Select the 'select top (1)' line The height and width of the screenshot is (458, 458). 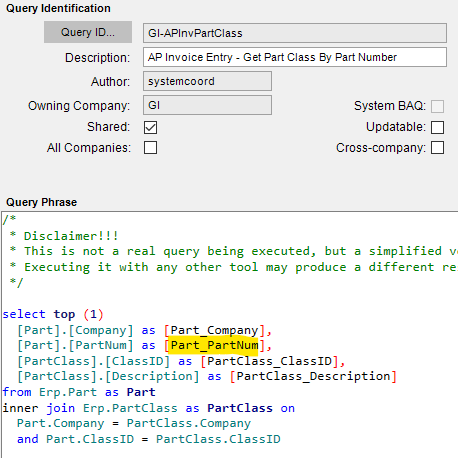pyautogui.click(x=53, y=314)
